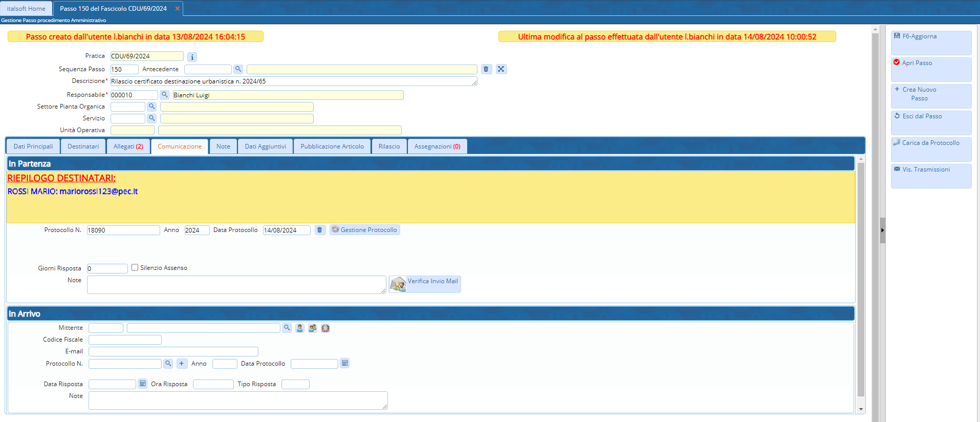Click Crea Nuovo Passo button
The image size is (980, 422).
(931, 96)
